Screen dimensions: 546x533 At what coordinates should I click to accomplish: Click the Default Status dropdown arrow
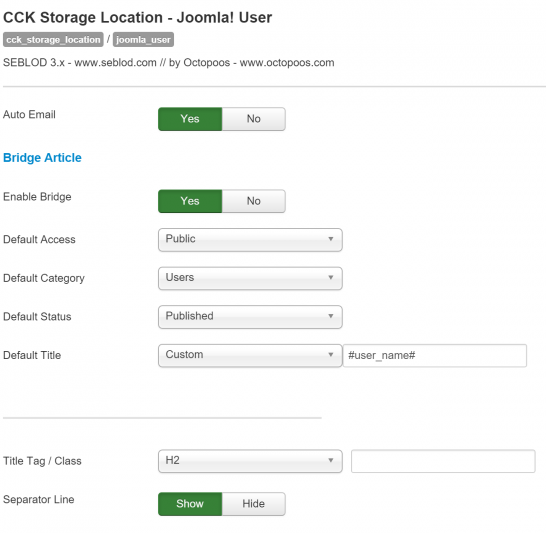tap(330, 316)
